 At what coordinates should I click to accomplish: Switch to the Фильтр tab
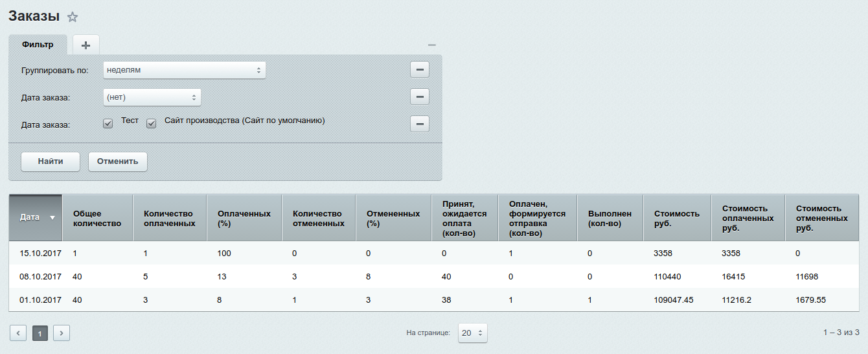[x=38, y=45]
